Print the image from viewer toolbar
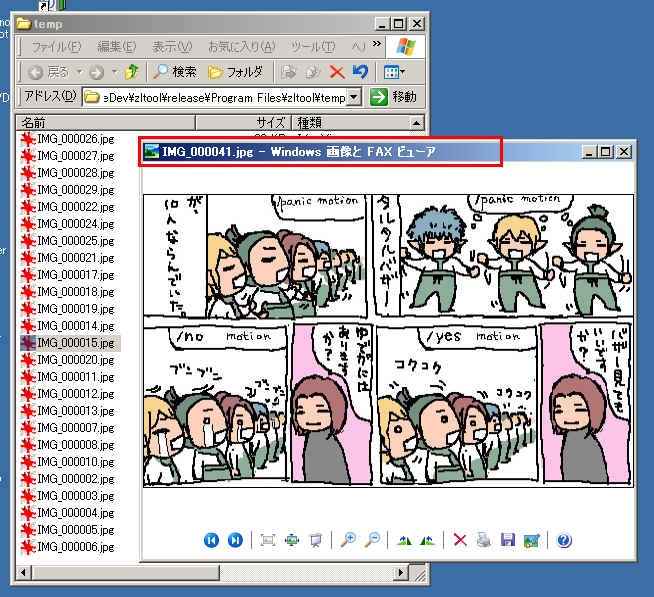The height and width of the screenshot is (597, 654). click(x=484, y=540)
